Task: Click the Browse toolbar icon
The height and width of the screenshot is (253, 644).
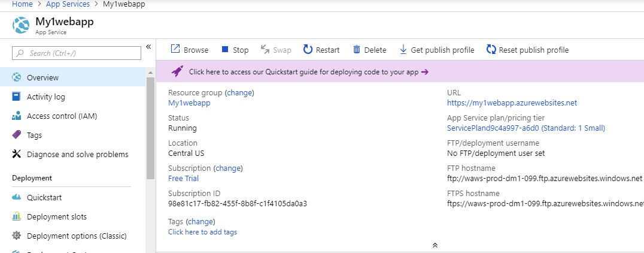Action: [x=175, y=50]
